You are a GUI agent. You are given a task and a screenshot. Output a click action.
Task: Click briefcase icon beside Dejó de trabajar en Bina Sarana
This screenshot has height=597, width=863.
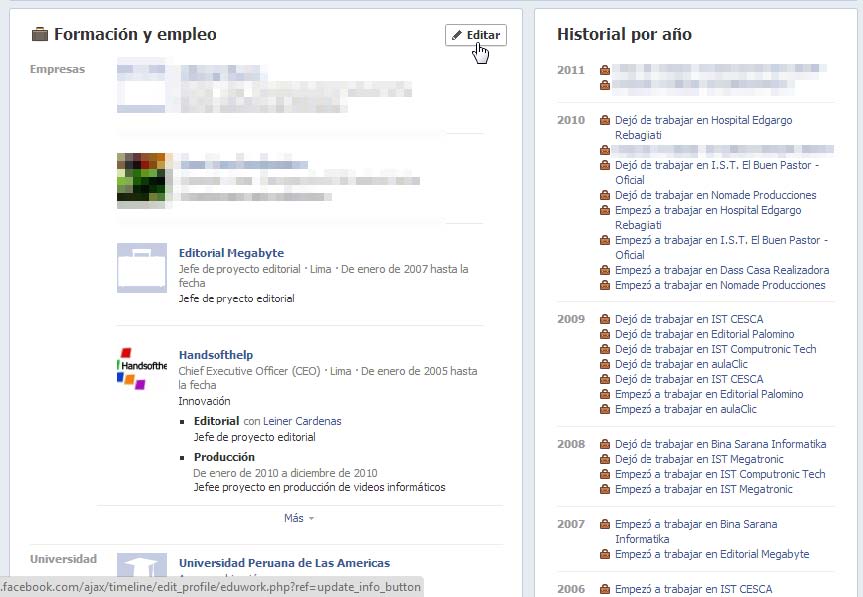click(605, 445)
